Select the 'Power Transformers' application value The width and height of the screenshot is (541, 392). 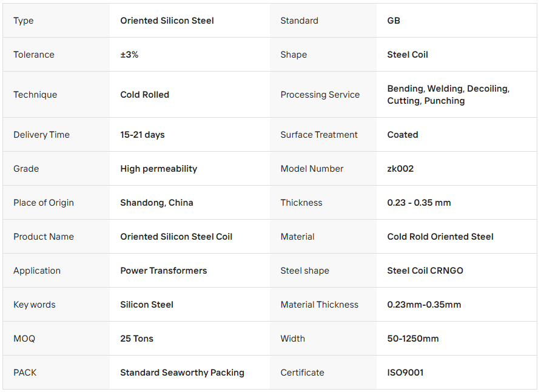pyautogui.click(x=163, y=271)
